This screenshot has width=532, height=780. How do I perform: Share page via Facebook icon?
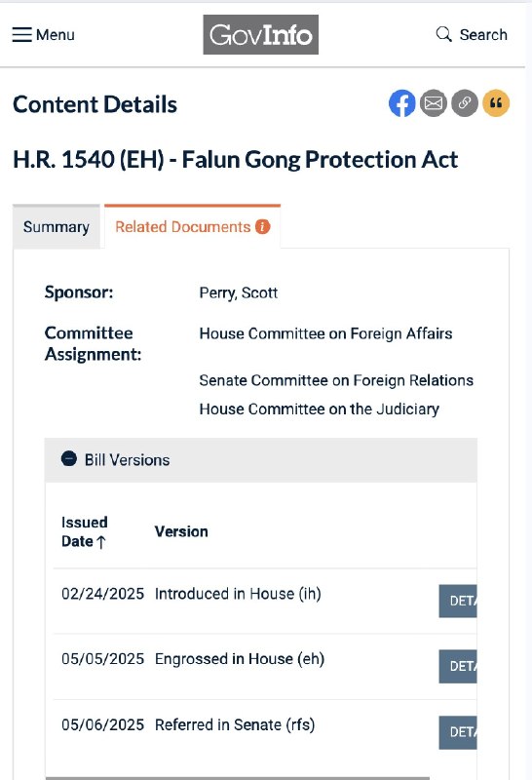[x=401, y=103]
